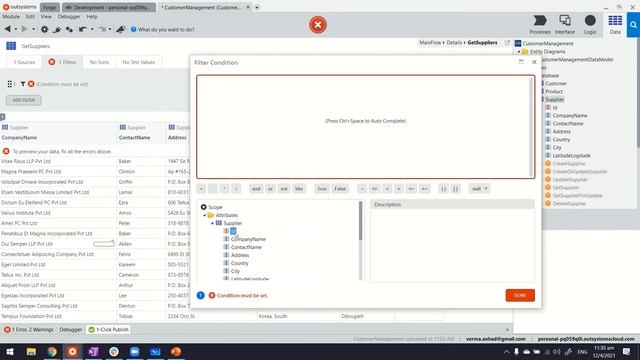The image size is (640, 360).
Task: Open the Debugger menu
Action: click(69, 16)
